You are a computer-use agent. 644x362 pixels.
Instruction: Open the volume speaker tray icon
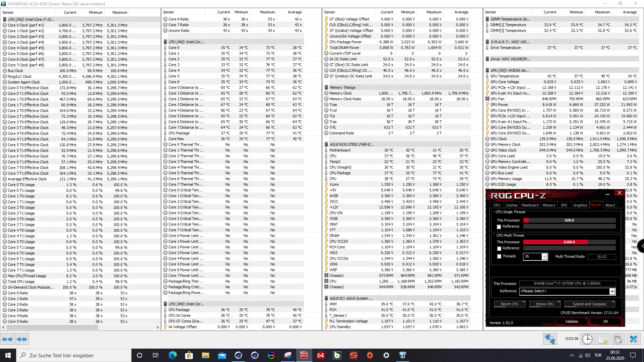588,355
